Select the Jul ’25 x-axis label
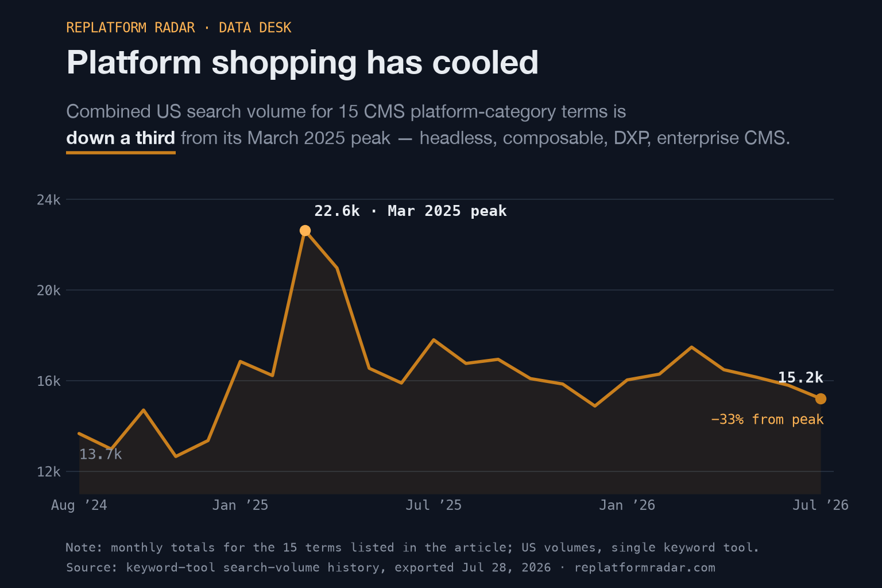Screen dimensions: 882x588 (x=434, y=505)
